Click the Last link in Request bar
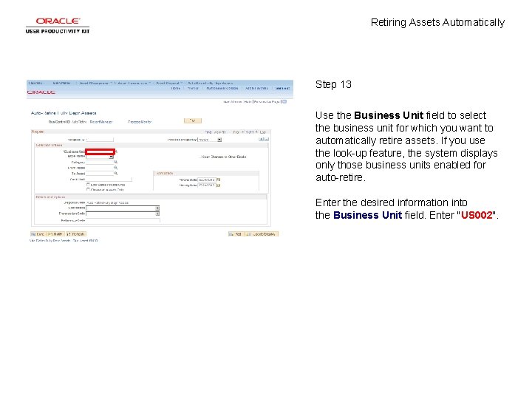Image resolution: width=532 pixels, height=399 pixels. [x=263, y=132]
